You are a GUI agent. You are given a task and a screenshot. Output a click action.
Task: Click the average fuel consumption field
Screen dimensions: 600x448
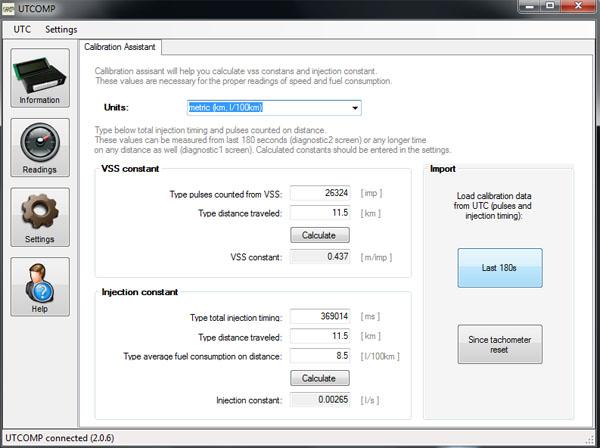pyautogui.click(x=320, y=356)
